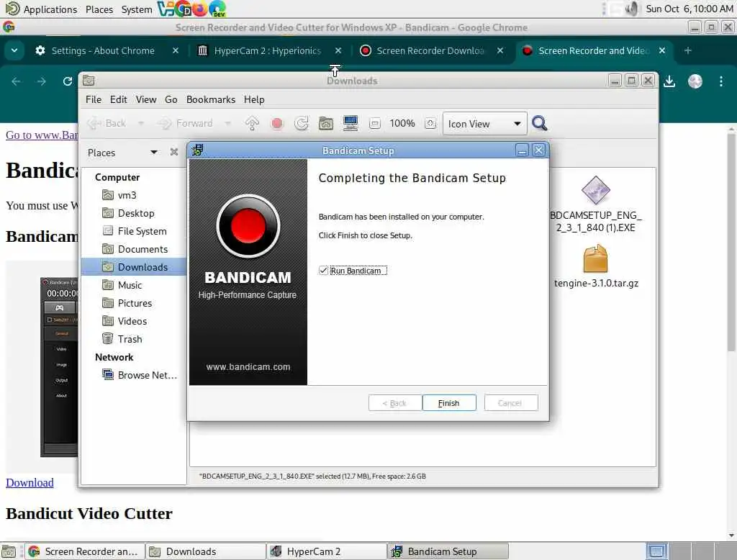Screen dimensions: 737x560
Task: Select Desktop in Places sidebar
Action: pyautogui.click(x=133, y=213)
